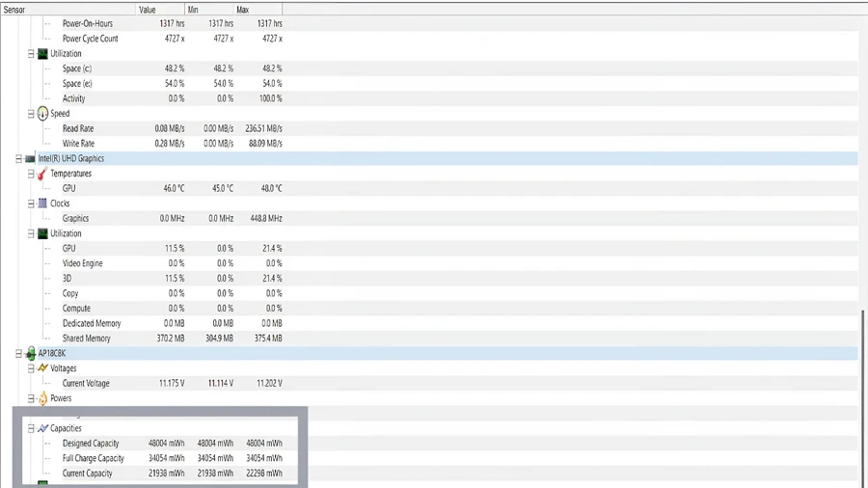Click the drive Utilization monitor icon above Space (c:)
868x488 pixels.
[42, 54]
